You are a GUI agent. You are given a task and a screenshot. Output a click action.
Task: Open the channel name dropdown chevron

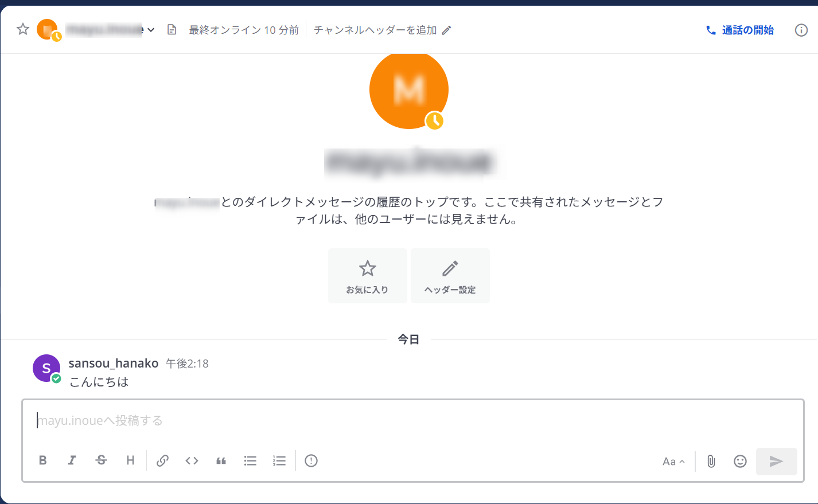click(151, 30)
